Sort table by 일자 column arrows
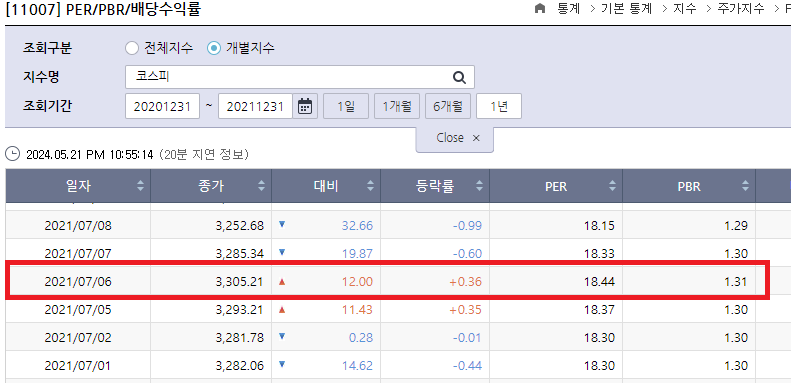Viewport: 791px width, 383px height. 140,186
